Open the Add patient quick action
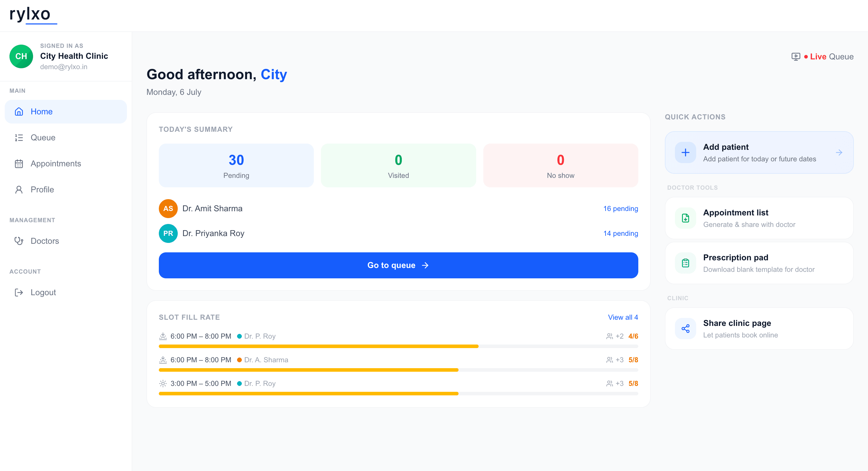 click(759, 152)
